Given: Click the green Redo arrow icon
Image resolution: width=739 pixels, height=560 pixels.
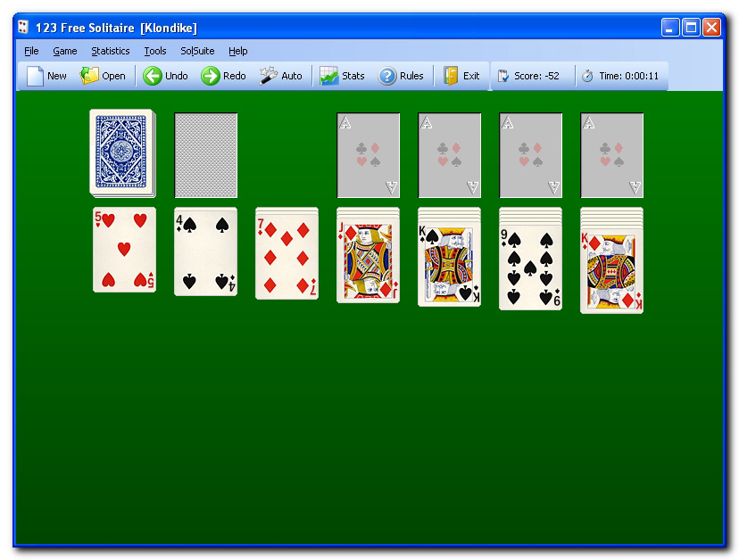Looking at the screenshot, I should click(211, 76).
